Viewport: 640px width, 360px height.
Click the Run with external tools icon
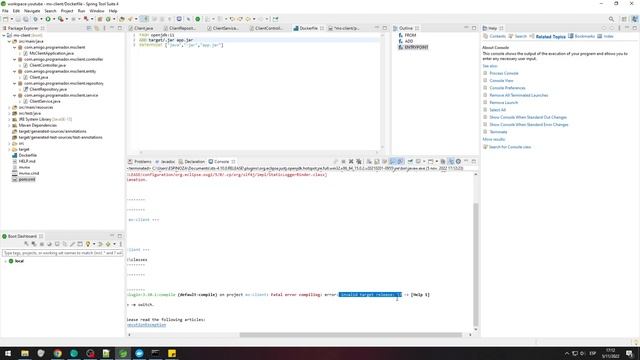[61, 19]
